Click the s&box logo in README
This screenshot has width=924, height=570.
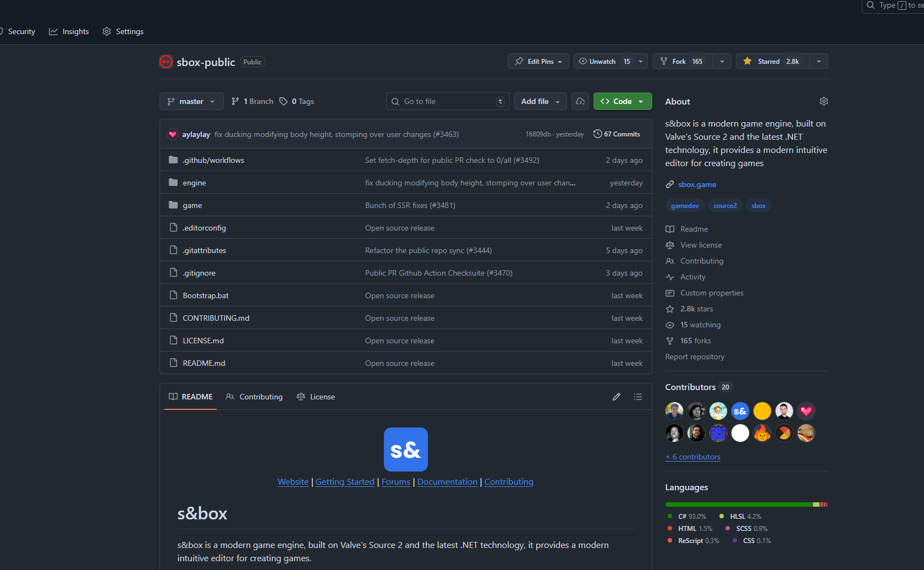405,450
